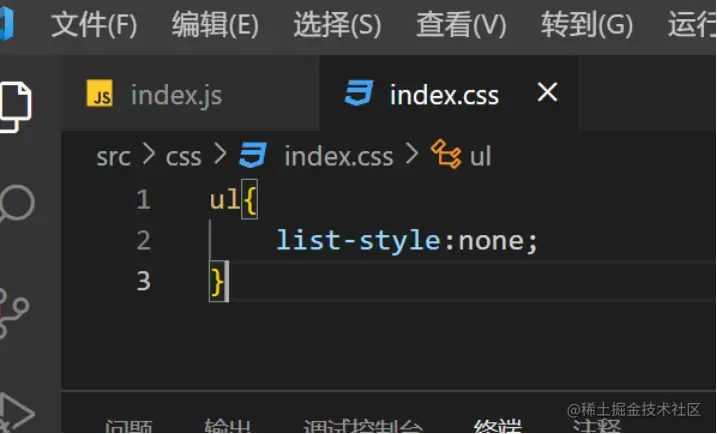Close the index.css editor tab
717x434 pixels.
pos(547,93)
